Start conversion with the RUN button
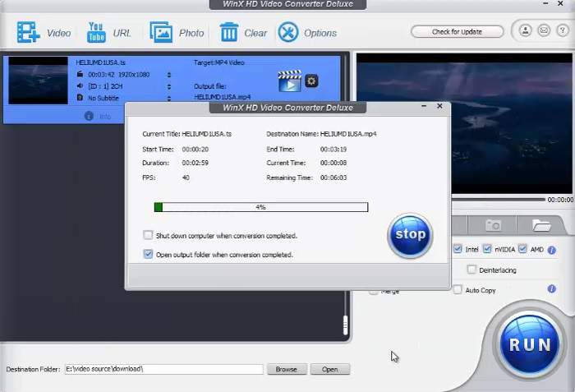 (x=530, y=344)
